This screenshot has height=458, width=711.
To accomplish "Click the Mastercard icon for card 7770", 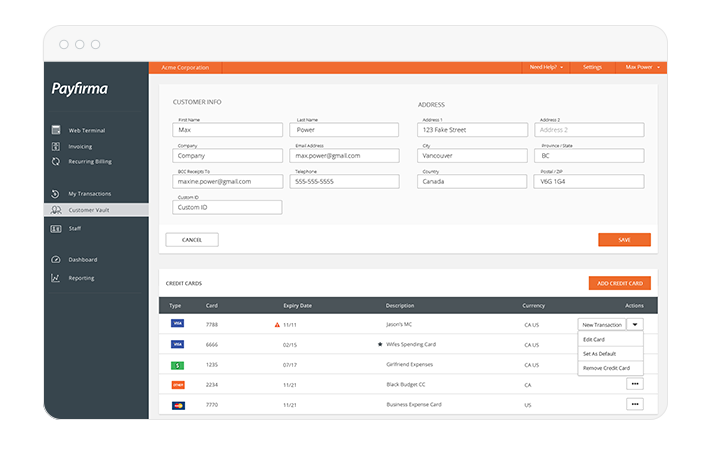I will [x=178, y=405].
